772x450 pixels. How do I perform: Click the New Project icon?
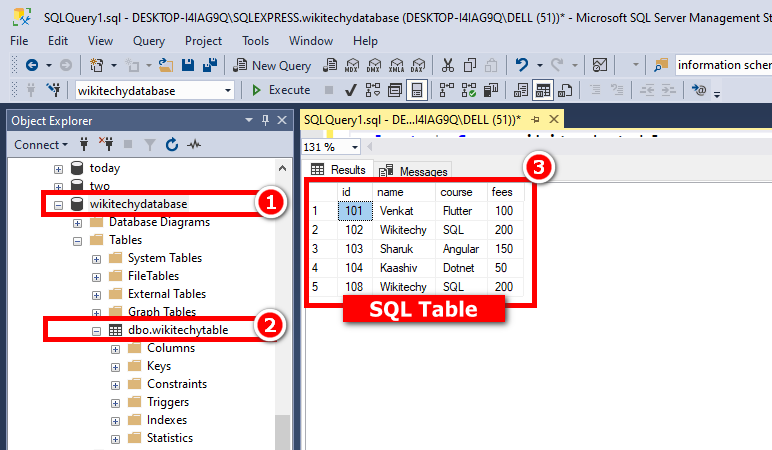(96, 65)
